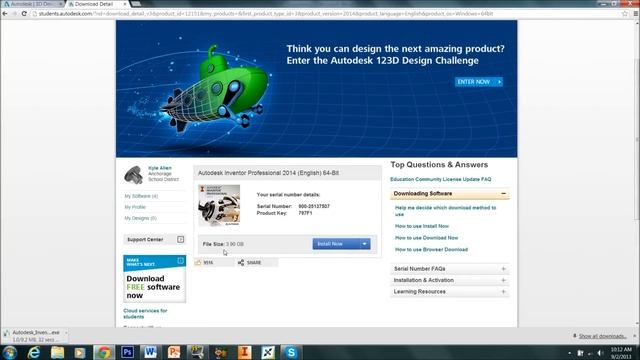Click the Inventor Professional product thumbnail
Screen dimensions: 640x360
click(x=219, y=205)
